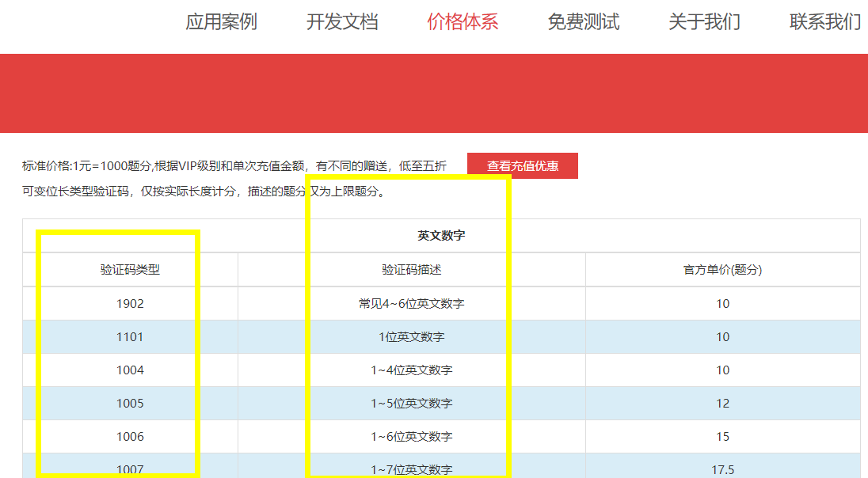The width and height of the screenshot is (868, 478).
Task: Select the 价格体系 nav tab
Action: tap(463, 22)
